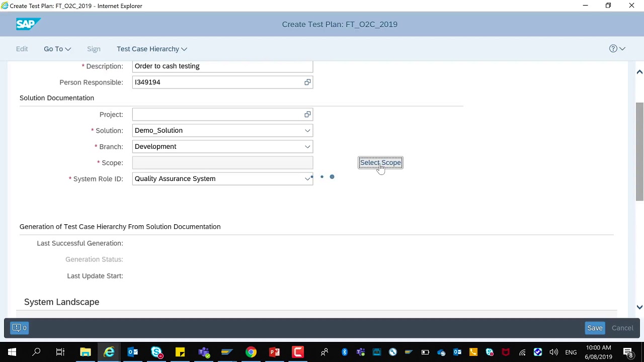Screen dimensions: 644x362
Task: Click the scroll up arrow of page
Action: (639, 72)
